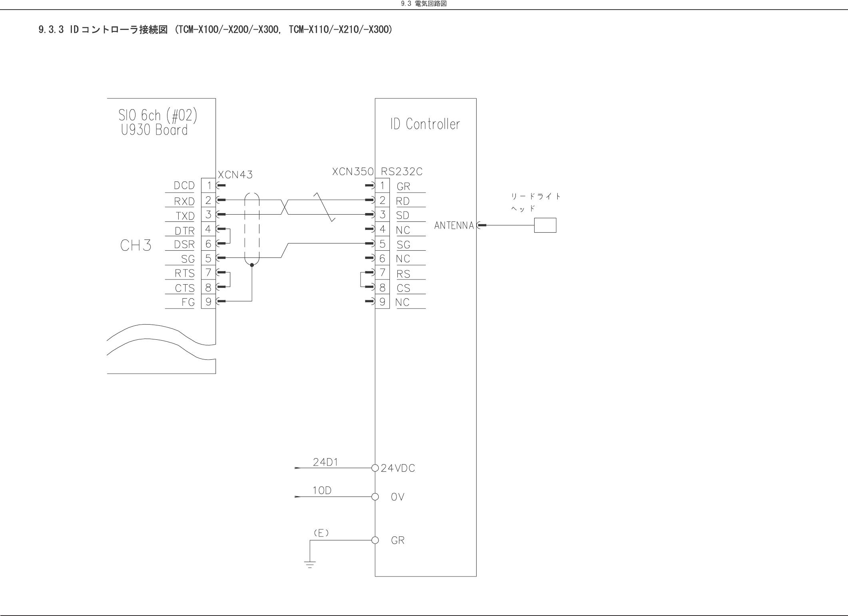Click the 0V terminal circle
The width and height of the screenshot is (848, 616).
point(375,497)
